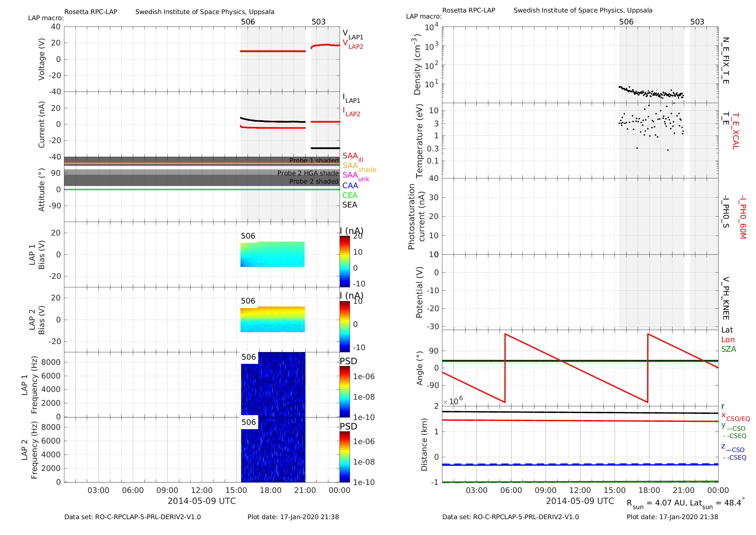The width and height of the screenshot is (756, 535).
Task: Click the LAP 1 bias I (nA) colorbar
Action: coord(345,261)
